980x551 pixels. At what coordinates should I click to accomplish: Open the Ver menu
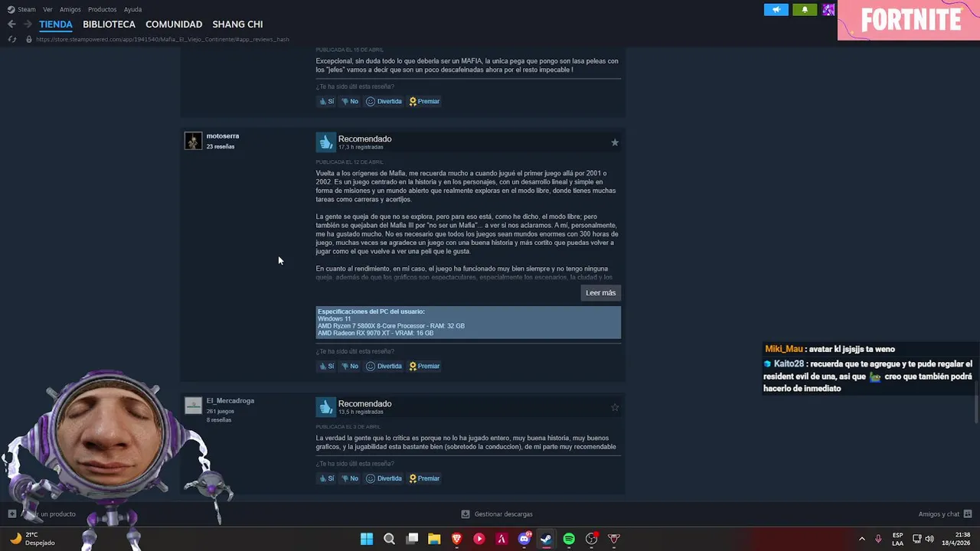[47, 9]
